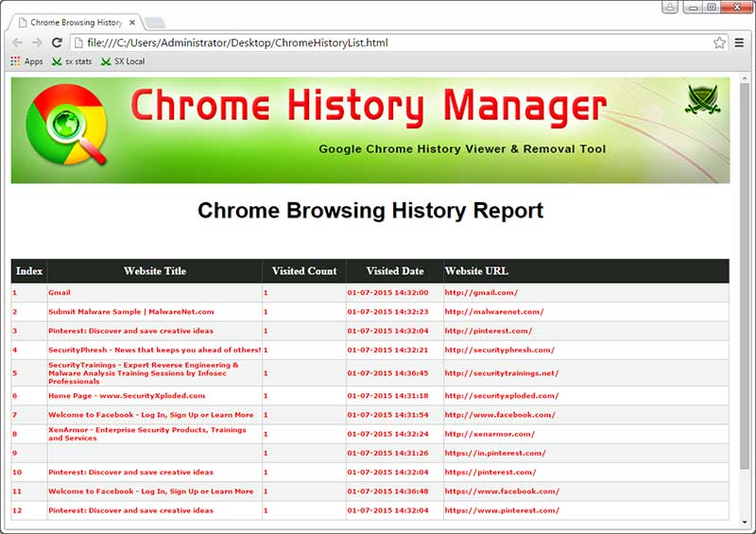Switch to the Chrome Browsing History tab
Viewport: 756px width, 534px height.
coord(76,22)
